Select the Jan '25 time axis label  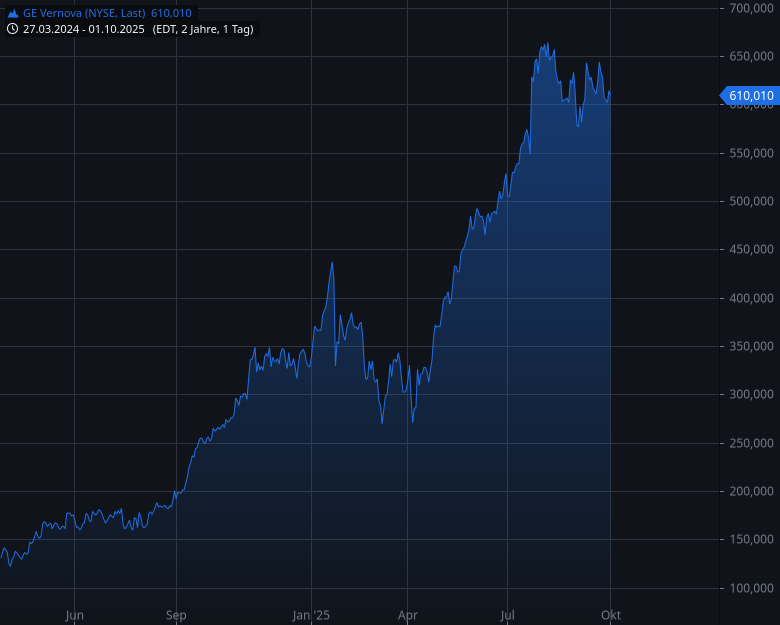point(311,615)
